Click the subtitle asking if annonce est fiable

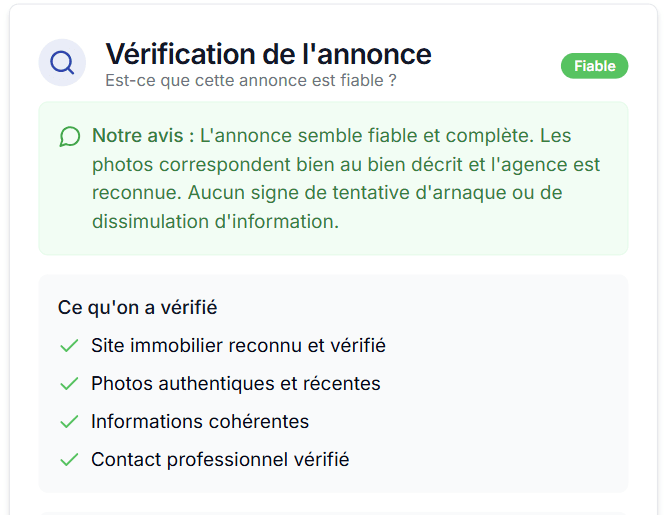click(x=250, y=80)
